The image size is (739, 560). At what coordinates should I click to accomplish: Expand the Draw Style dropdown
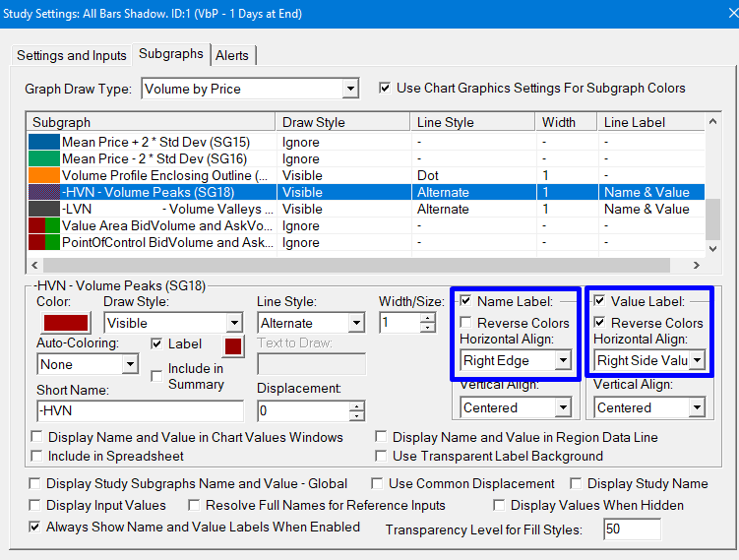[x=233, y=323]
